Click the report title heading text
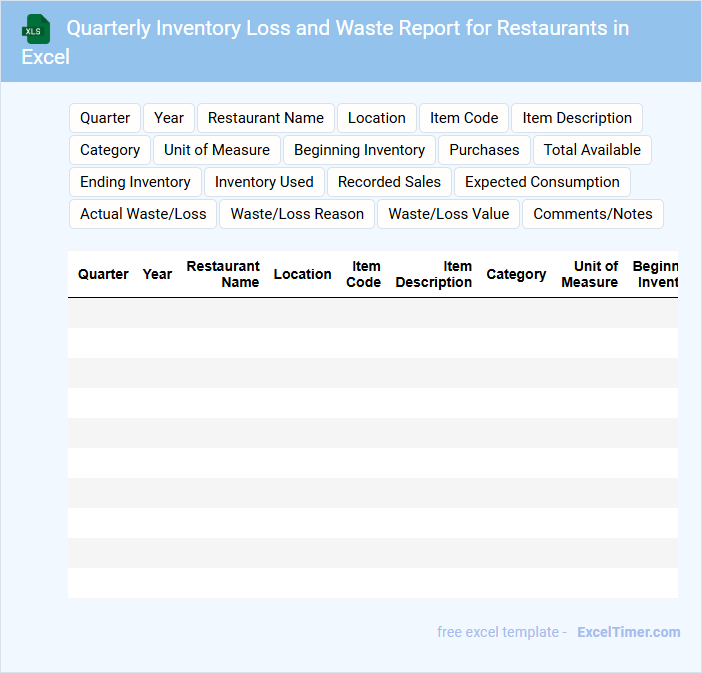This screenshot has width=702, height=673. point(325,42)
